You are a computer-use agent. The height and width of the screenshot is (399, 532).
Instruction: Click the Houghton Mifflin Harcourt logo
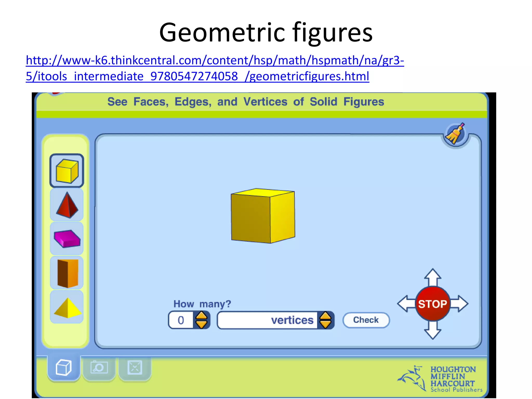440,378
